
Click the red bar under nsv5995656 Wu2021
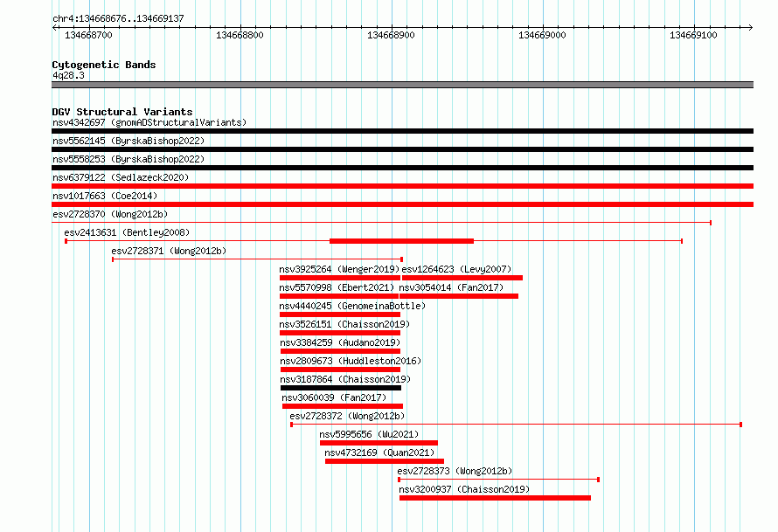(379, 443)
